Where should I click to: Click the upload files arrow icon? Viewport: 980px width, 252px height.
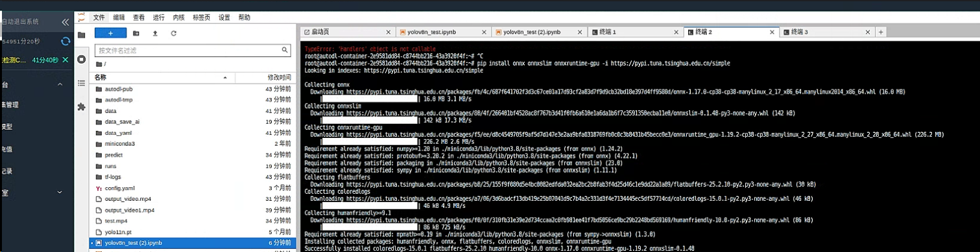coord(155,33)
